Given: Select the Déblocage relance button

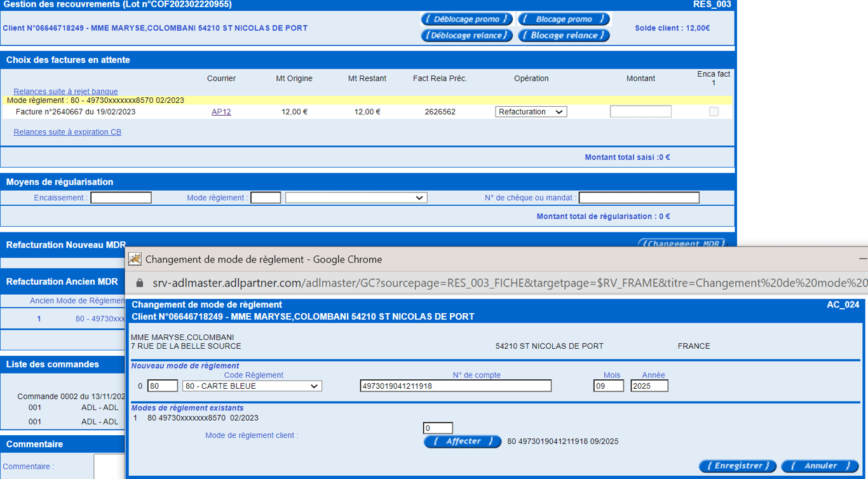Looking at the screenshot, I should (x=467, y=36).
